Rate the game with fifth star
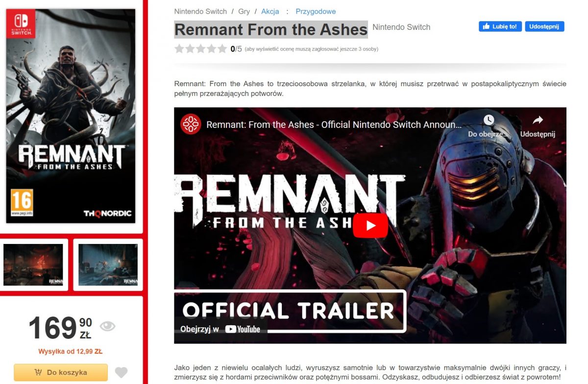588x384 pixels. (222, 48)
